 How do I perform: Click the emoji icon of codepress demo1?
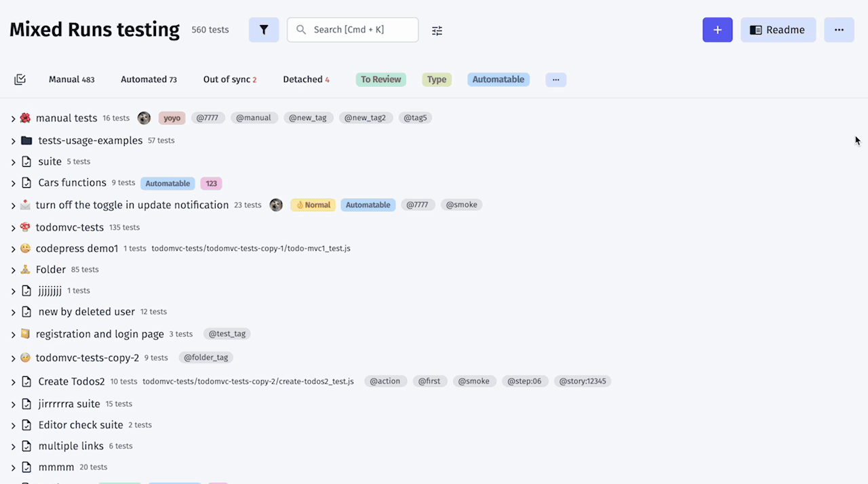point(25,248)
